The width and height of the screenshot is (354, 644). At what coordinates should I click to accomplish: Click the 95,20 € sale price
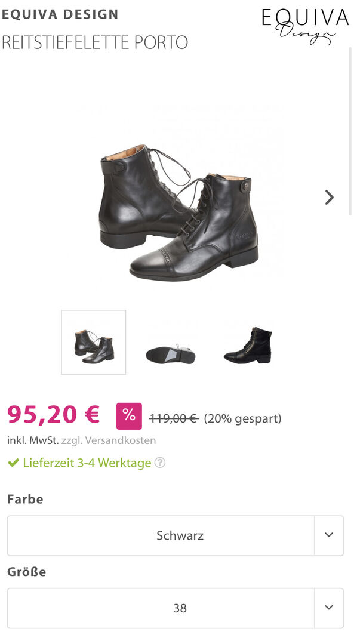[x=53, y=414]
